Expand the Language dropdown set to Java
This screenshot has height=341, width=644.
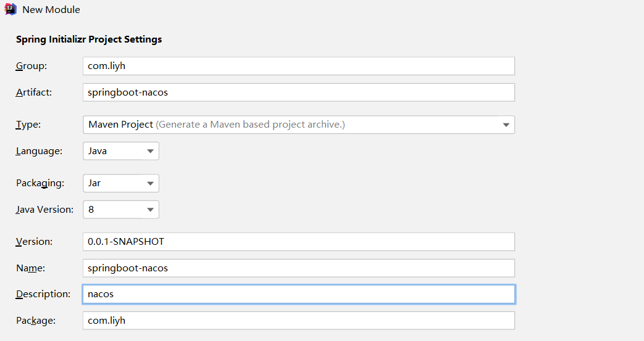tap(121, 151)
